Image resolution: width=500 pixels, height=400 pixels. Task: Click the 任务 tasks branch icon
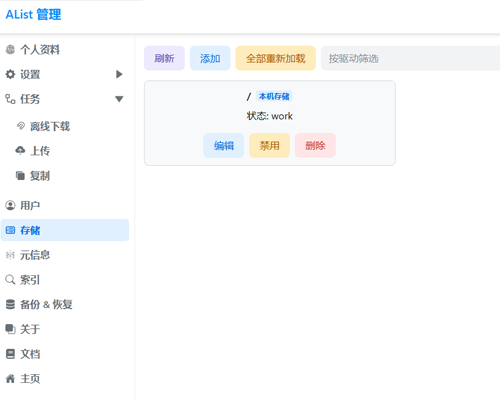click(x=10, y=99)
